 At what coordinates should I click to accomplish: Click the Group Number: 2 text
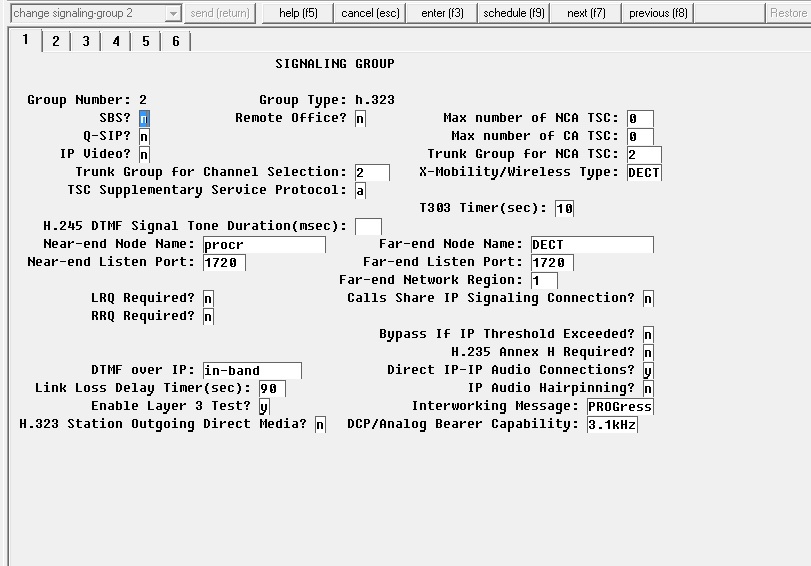coord(87,100)
